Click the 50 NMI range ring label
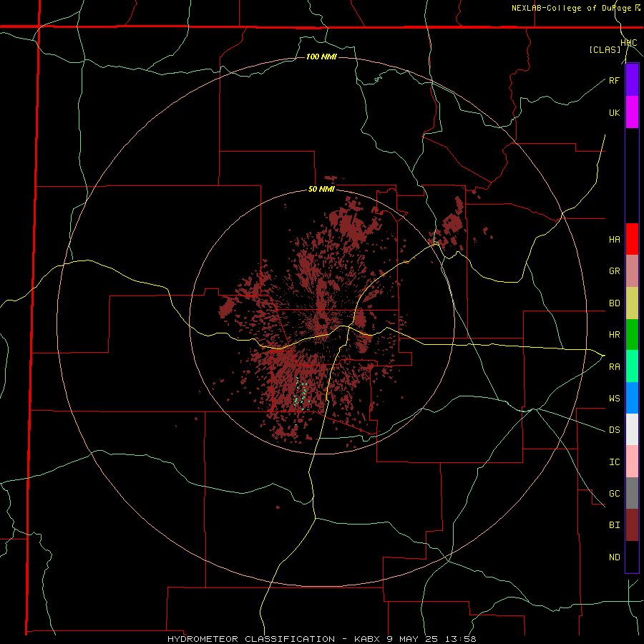 click(321, 189)
